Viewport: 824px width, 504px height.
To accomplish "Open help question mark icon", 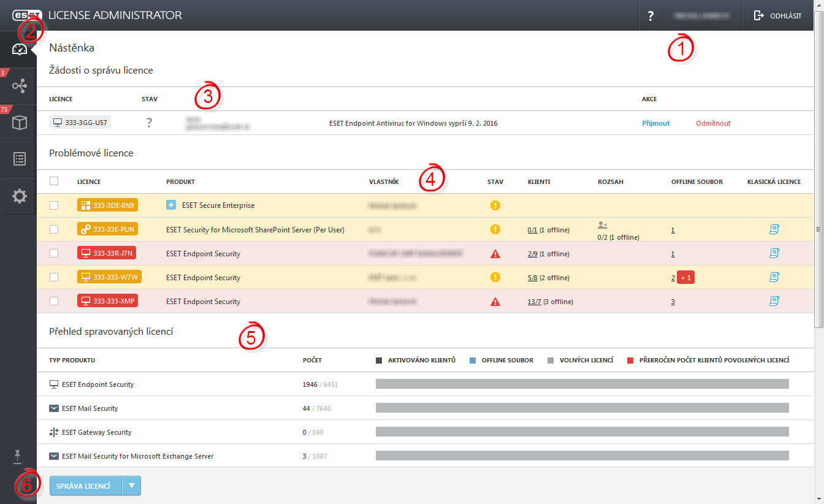I will tap(651, 15).
